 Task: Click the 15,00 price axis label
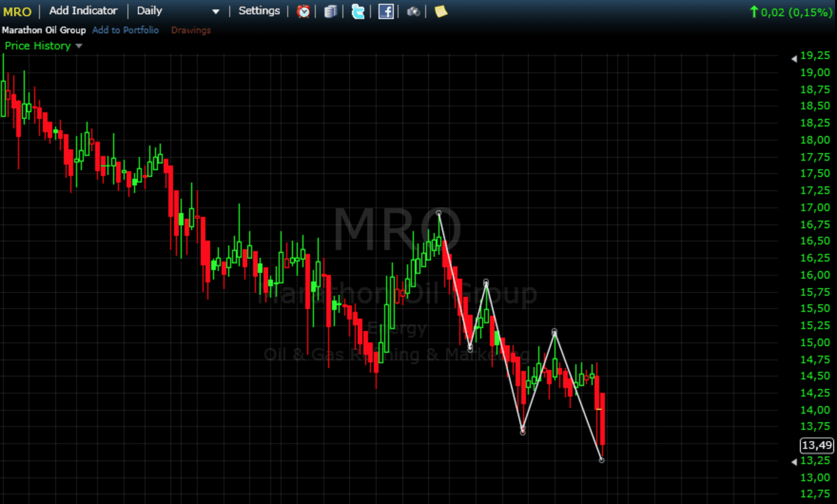click(815, 342)
